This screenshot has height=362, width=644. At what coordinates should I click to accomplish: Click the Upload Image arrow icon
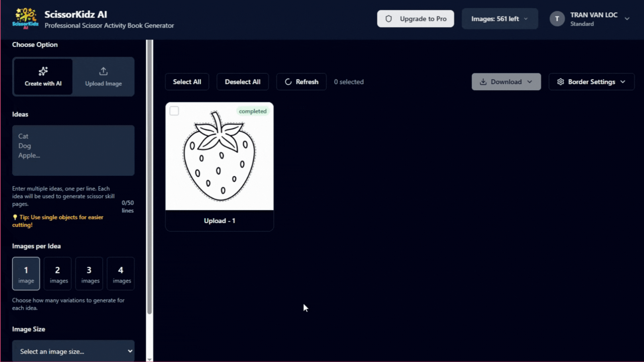[x=103, y=71]
